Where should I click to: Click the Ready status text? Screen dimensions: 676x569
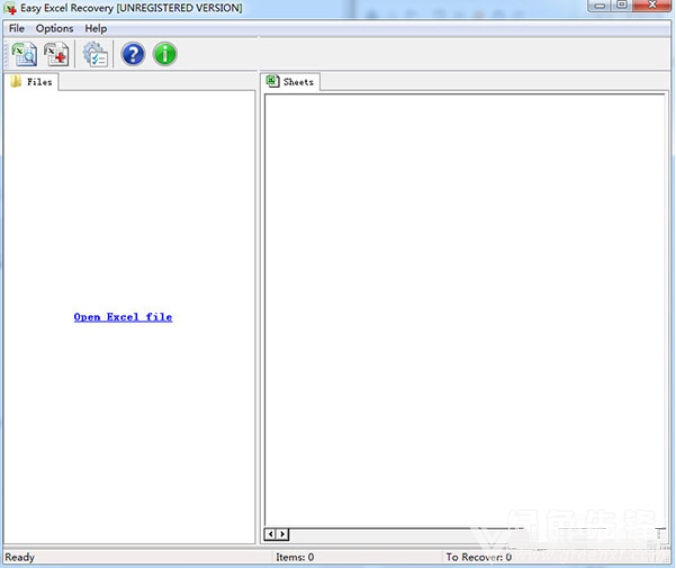click(x=20, y=557)
